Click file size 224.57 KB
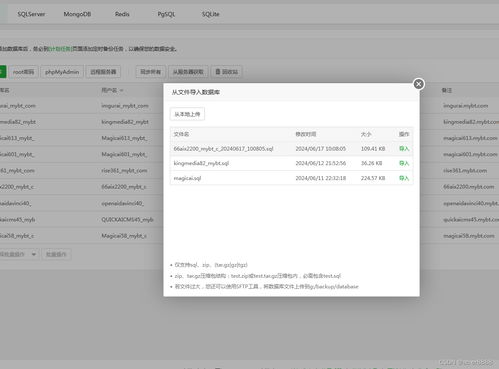Viewport: 499px width, 369px height. pos(373,178)
